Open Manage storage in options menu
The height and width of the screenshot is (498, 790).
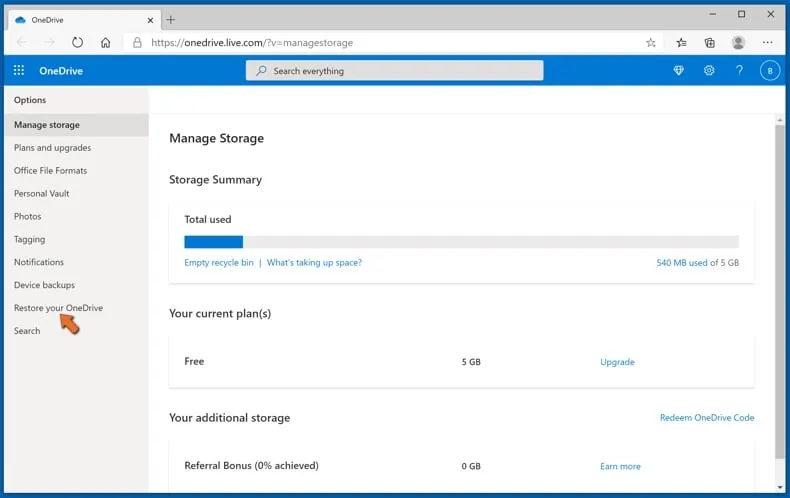pyautogui.click(x=77, y=124)
